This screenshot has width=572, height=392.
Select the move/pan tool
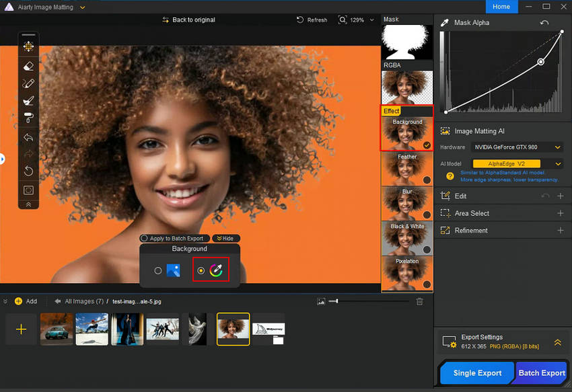(28, 46)
